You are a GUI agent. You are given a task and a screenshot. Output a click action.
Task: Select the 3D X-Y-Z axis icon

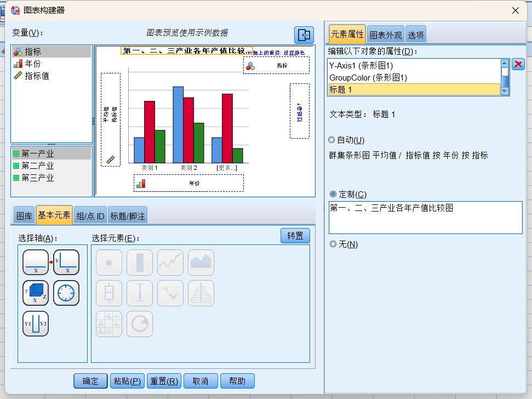click(35, 293)
